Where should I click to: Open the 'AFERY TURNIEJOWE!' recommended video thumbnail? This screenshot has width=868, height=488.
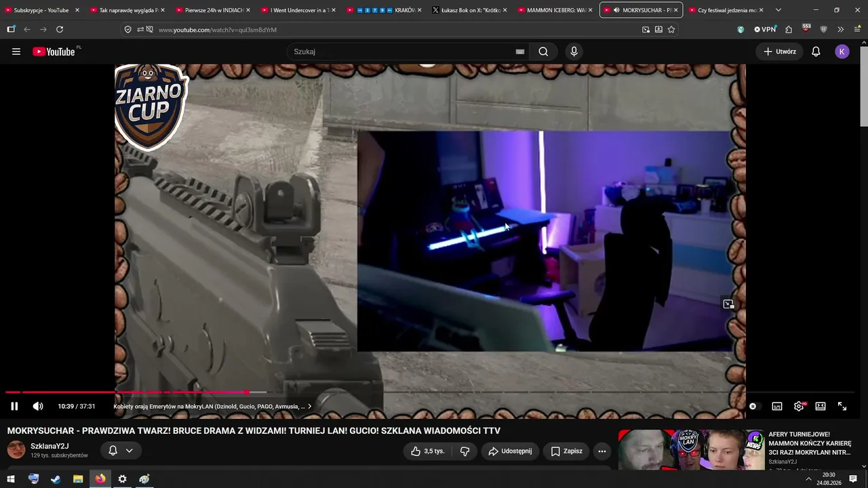click(x=691, y=449)
